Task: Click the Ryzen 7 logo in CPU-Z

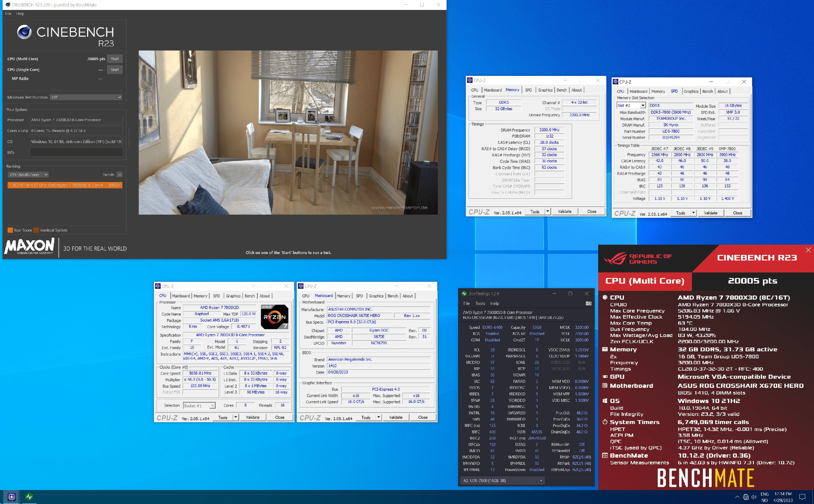Action: pyautogui.click(x=274, y=317)
